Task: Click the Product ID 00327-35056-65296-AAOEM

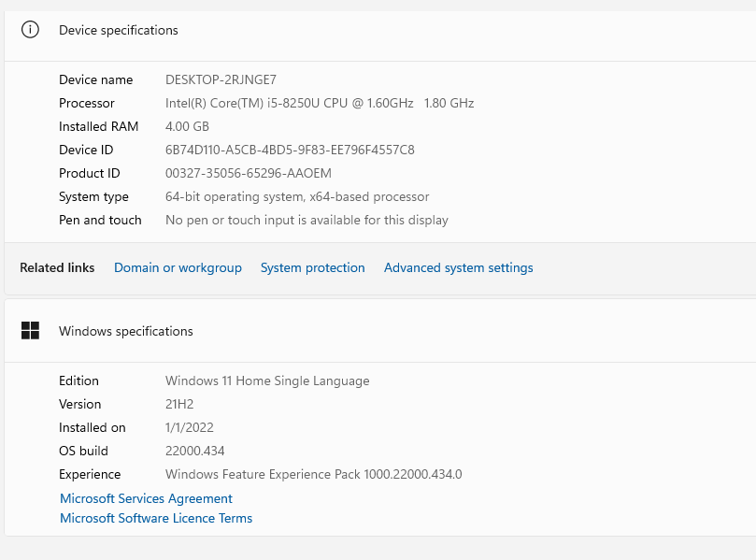Action: 248,173
